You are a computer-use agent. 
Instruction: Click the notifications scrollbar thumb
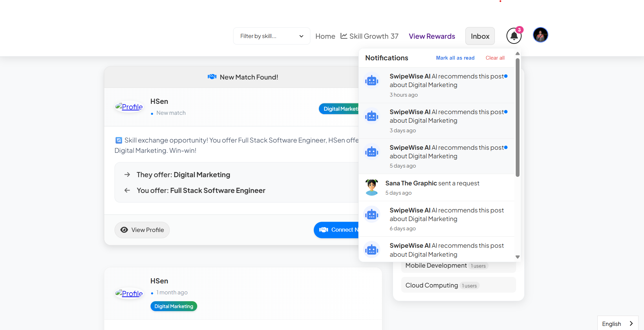click(x=517, y=118)
